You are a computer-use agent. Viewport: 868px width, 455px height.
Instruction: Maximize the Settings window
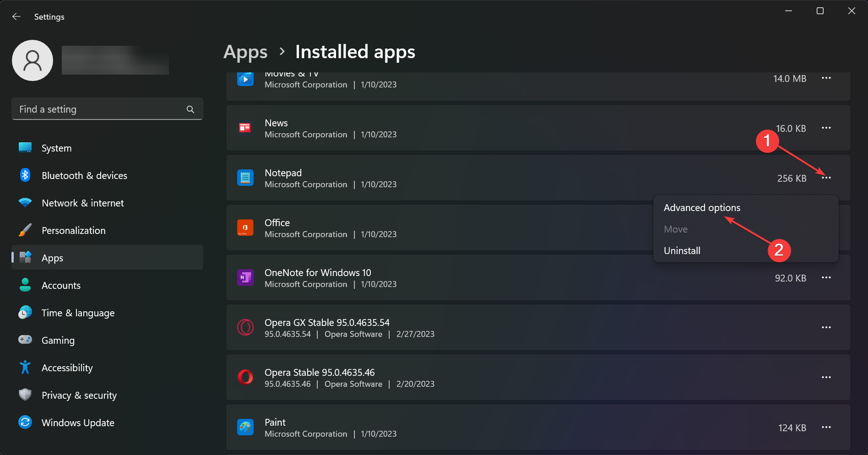pos(820,11)
